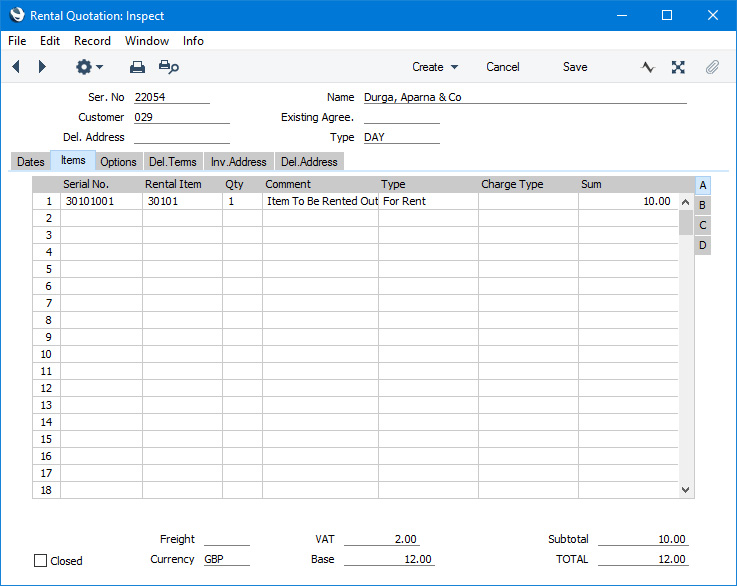Click the Charge Type column header
The image size is (737, 586).
[x=512, y=184]
